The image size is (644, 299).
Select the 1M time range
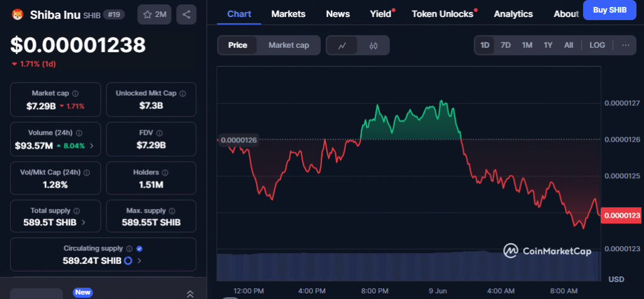click(527, 45)
